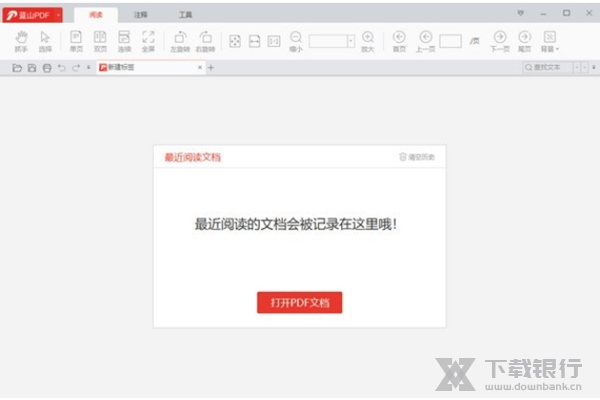Open the 金山PDF main menu button

coord(33,15)
